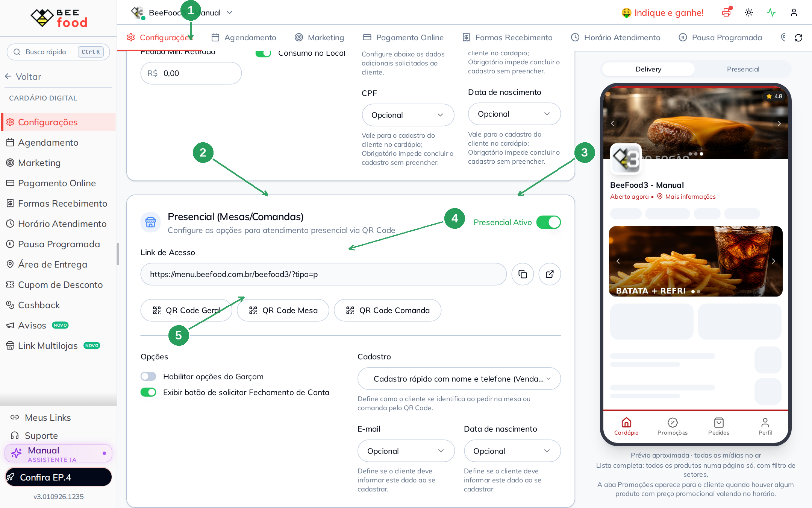Open Meus Links in the sidebar

pyautogui.click(x=59, y=418)
